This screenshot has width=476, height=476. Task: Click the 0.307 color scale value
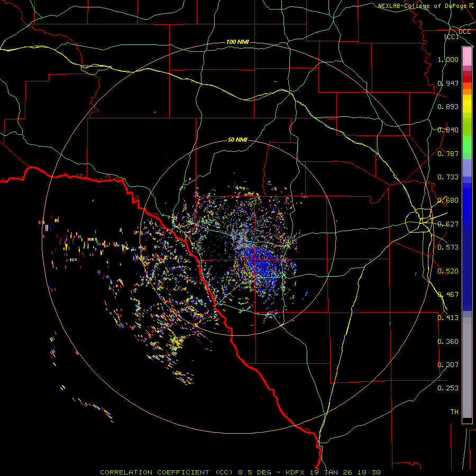pyautogui.click(x=448, y=364)
